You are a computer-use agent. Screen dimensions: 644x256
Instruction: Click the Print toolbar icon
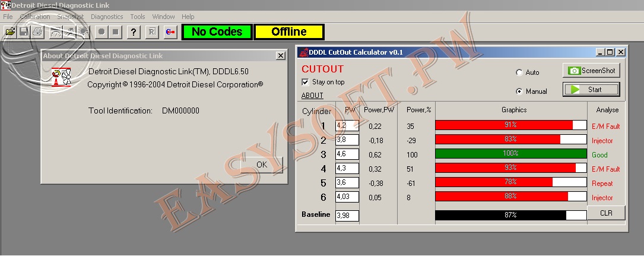click(x=37, y=31)
